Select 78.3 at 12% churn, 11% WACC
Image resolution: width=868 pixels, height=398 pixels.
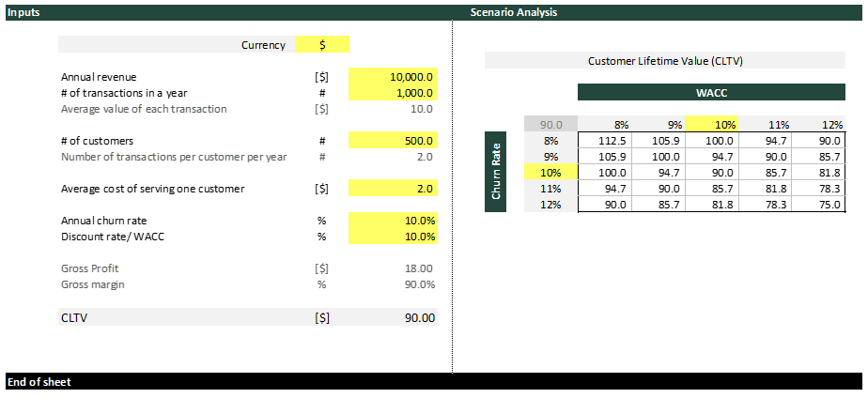coord(765,205)
